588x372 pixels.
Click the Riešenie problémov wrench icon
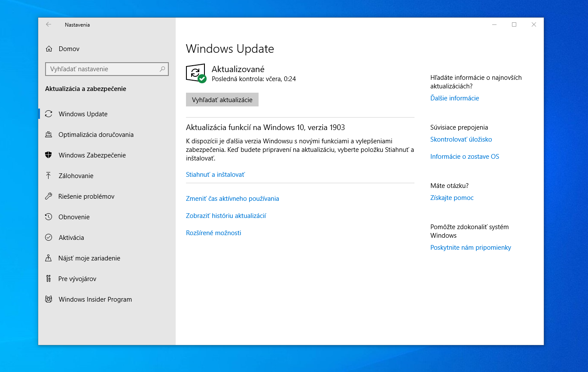click(x=49, y=197)
